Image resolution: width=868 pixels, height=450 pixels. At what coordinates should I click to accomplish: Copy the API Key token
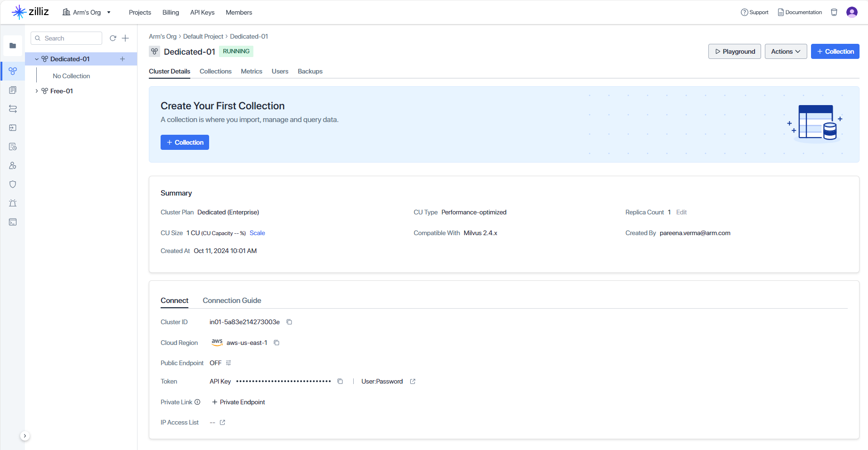[x=340, y=381]
